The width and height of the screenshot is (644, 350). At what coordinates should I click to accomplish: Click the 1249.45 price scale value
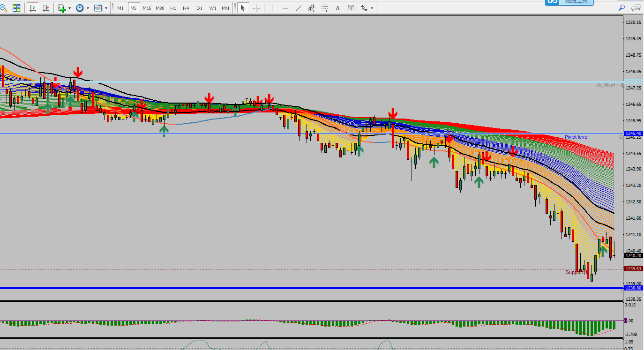[634, 39]
